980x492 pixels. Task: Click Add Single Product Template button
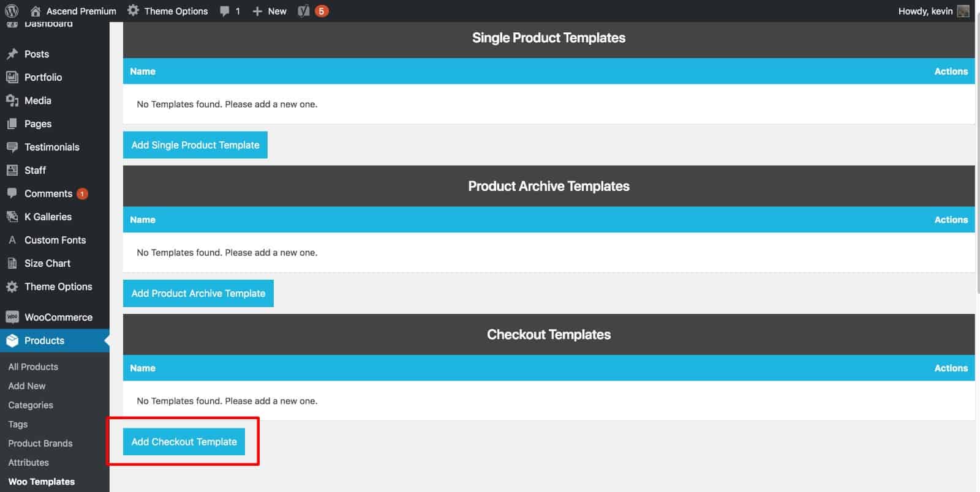click(x=195, y=145)
